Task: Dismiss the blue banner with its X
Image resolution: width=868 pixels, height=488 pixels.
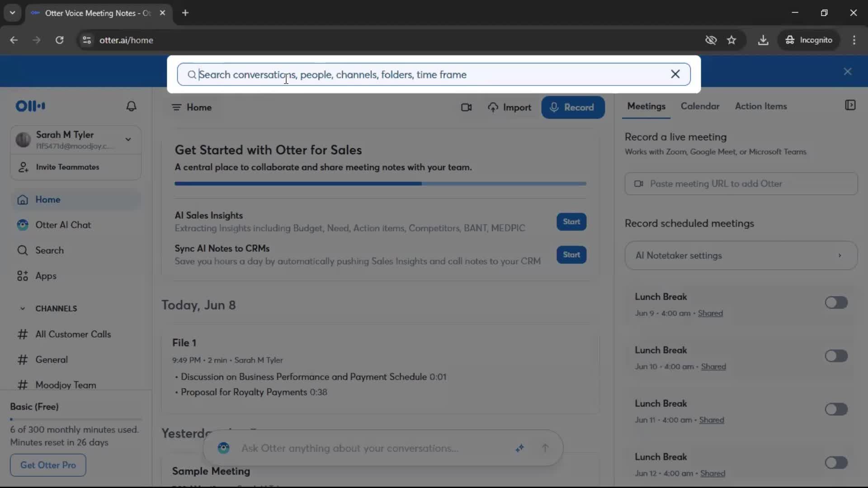Action: [848, 71]
